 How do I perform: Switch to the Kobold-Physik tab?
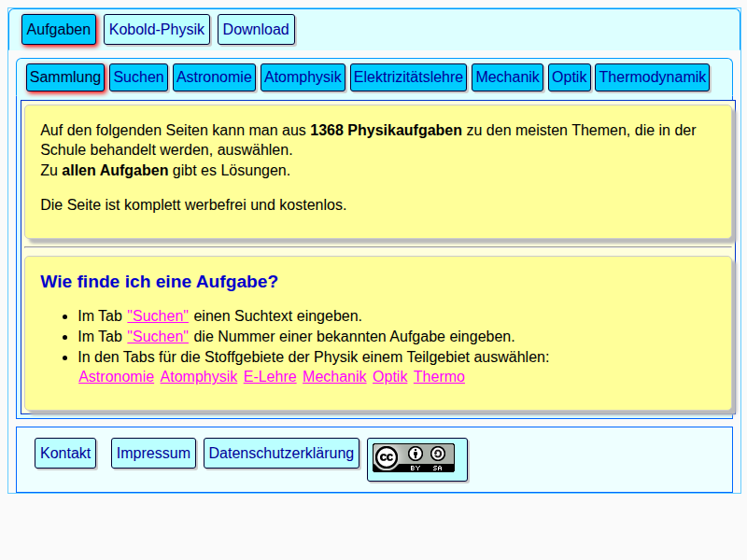pos(156,29)
